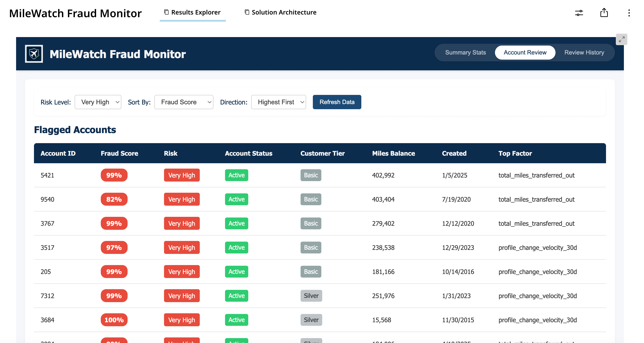The image size is (644, 343).
Task: Select the Results Explorer tab
Action: coord(196,12)
